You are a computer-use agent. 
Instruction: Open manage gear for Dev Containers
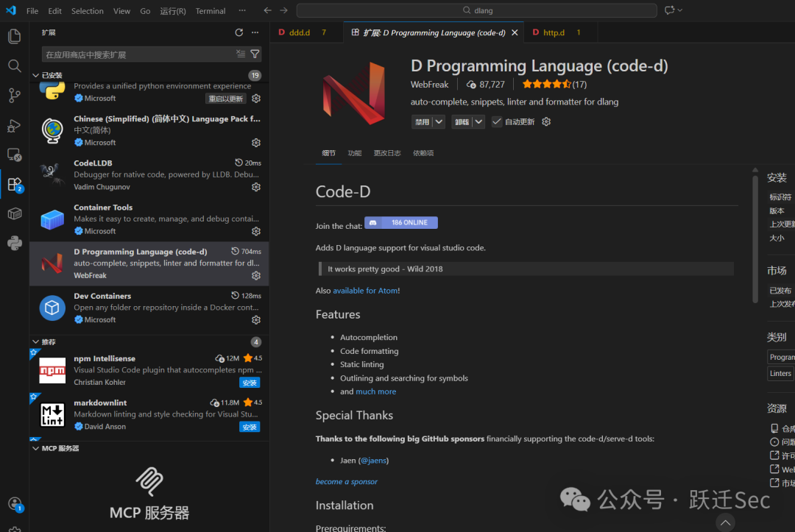point(256,319)
